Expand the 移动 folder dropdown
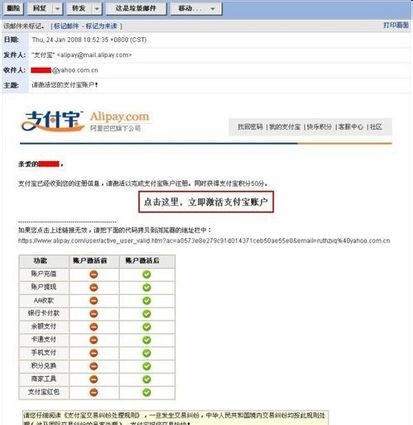The image size is (413, 425). pos(213,9)
